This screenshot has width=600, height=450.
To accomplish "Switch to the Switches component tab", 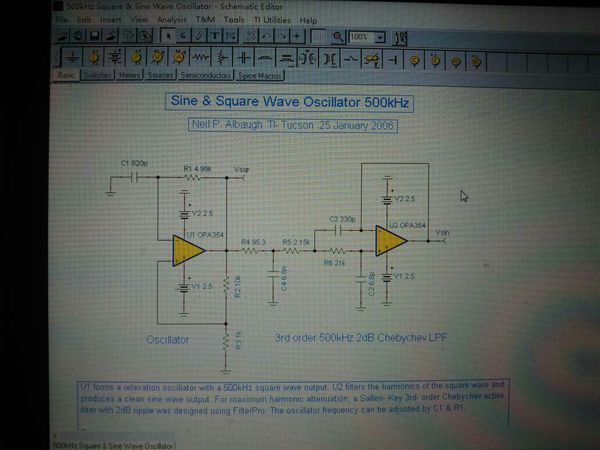I will (x=97, y=75).
